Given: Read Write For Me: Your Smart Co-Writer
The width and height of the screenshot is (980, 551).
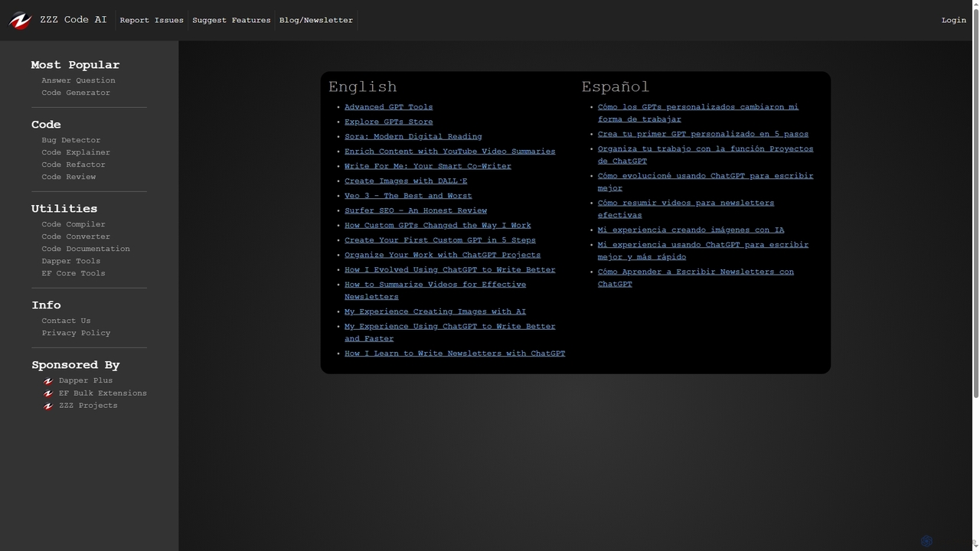Looking at the screenshot, I should click(427, 166).
